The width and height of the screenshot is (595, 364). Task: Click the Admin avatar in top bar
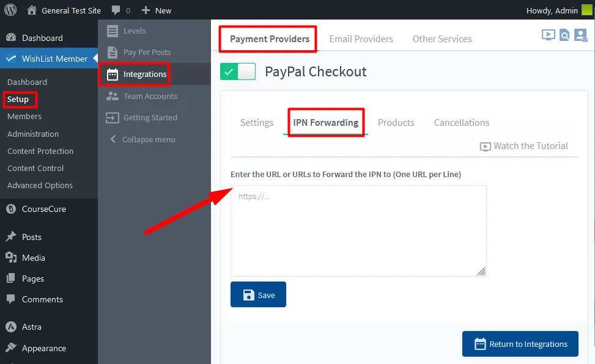coord(586,10)
